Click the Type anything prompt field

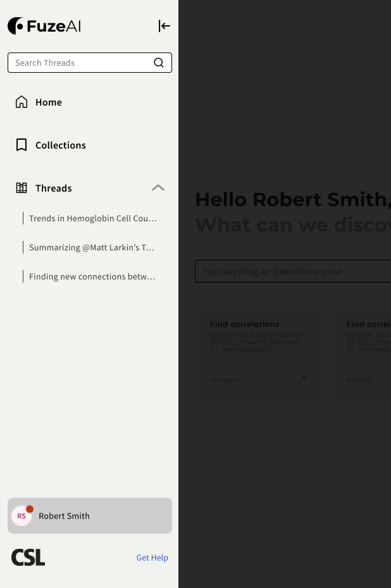291,271
